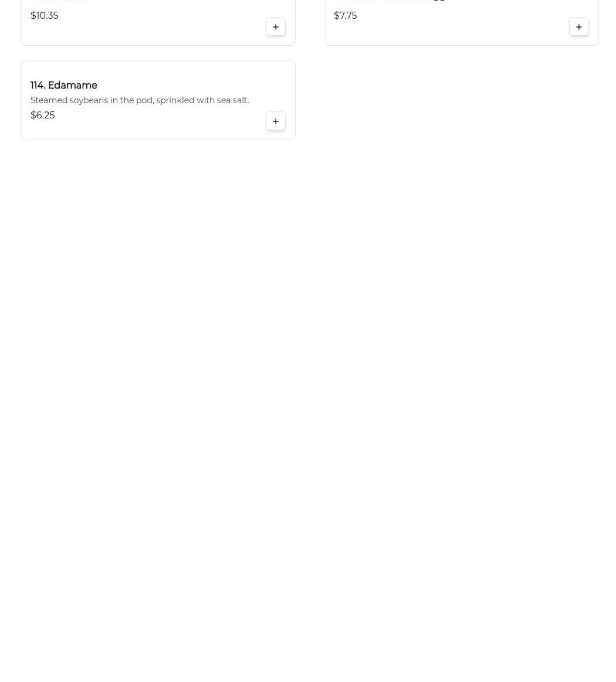Add the Edamame item with plus icon
This screenshot has width=616, height=682.
(275, 121)
